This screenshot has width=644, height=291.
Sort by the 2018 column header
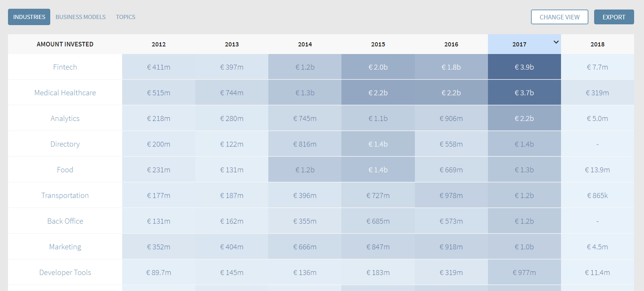597,45
